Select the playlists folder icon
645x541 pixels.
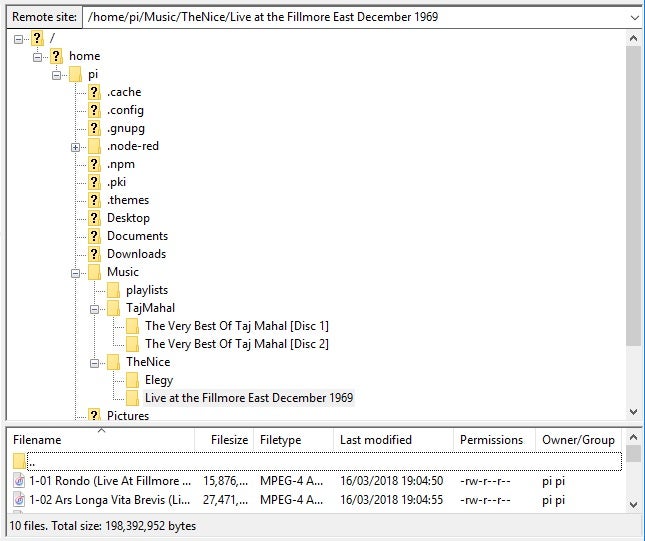(x=113, y=290)
